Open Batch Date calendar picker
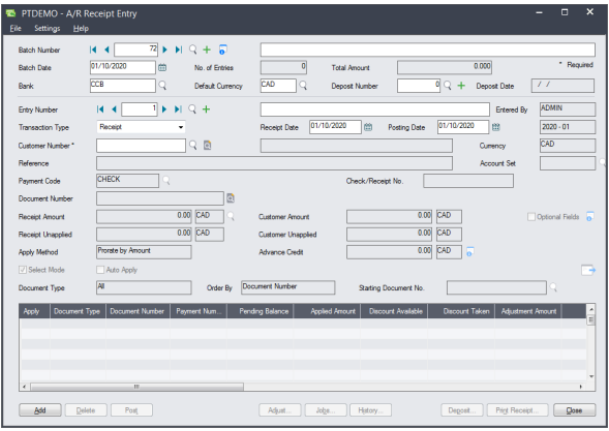The width and height of the screenshot is (609, 431). 162,68
